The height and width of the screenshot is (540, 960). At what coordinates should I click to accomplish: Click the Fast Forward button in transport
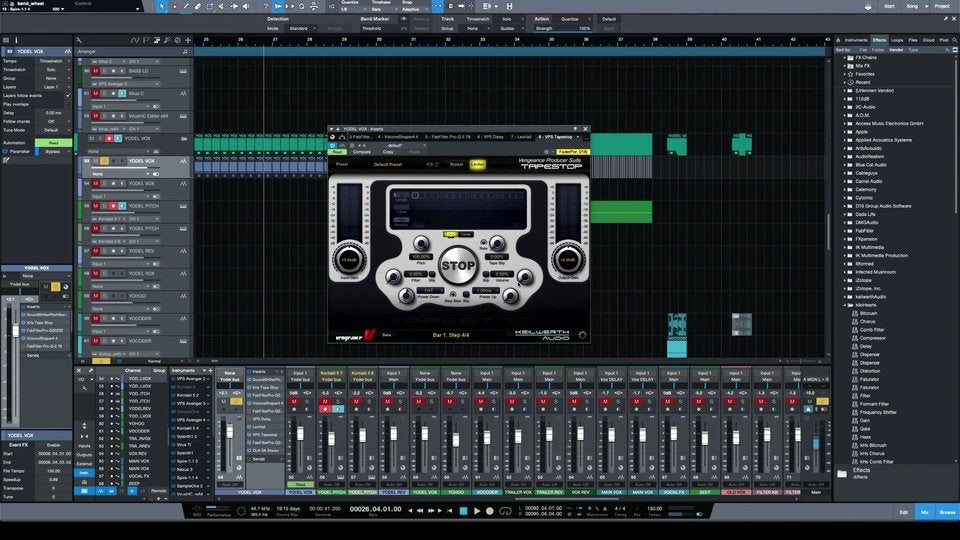click(430, 511)
